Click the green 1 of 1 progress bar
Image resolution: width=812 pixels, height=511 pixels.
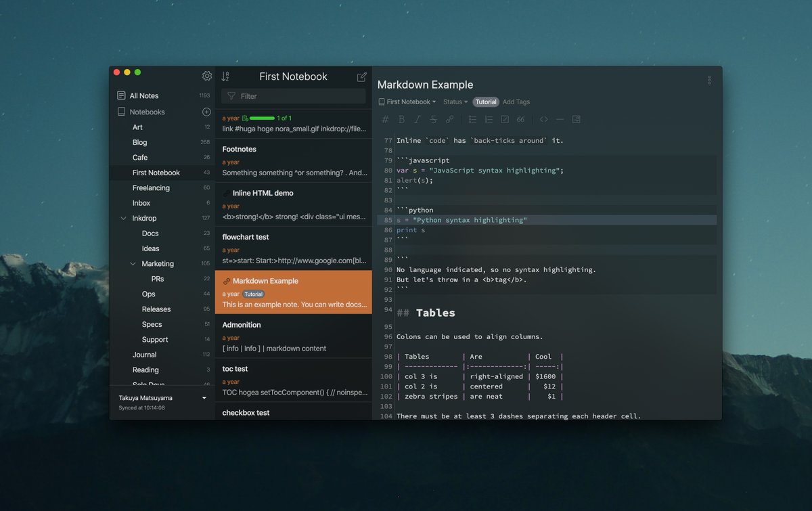pyautogui.click(x=262, y=118)
